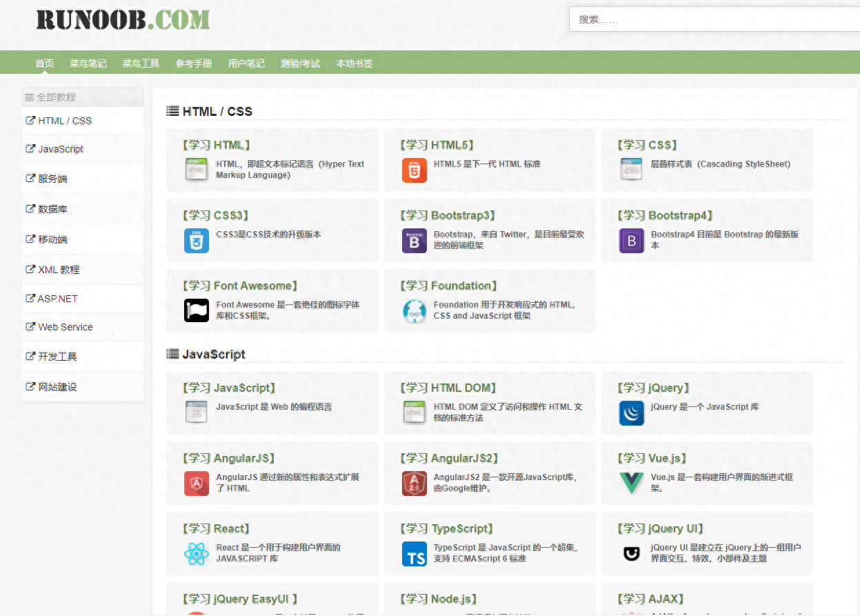Click the CSS tutorial icon
860x616 pixels.
point(632,170)
